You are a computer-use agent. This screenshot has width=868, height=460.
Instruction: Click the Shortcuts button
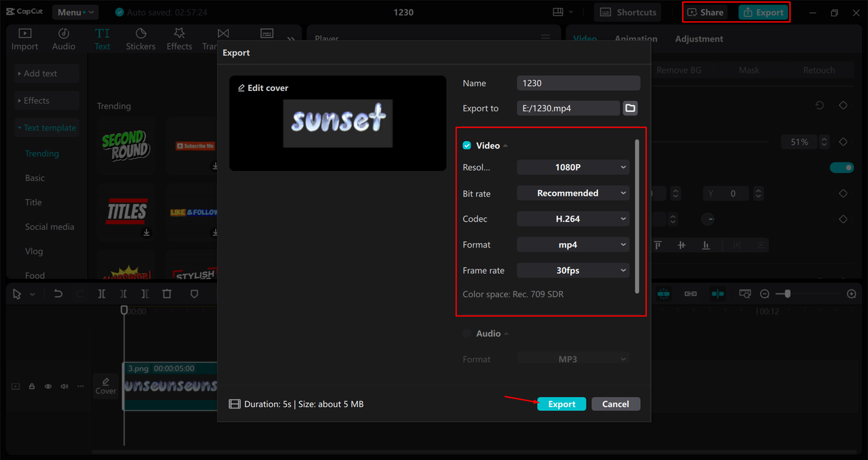coord(629,12)
